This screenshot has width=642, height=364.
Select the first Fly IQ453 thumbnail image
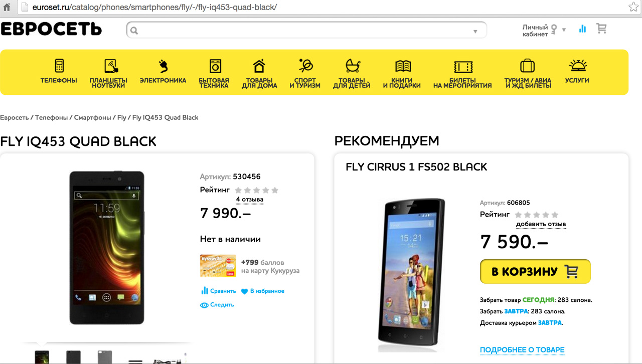pyautogui.click(x=42, y=356)
